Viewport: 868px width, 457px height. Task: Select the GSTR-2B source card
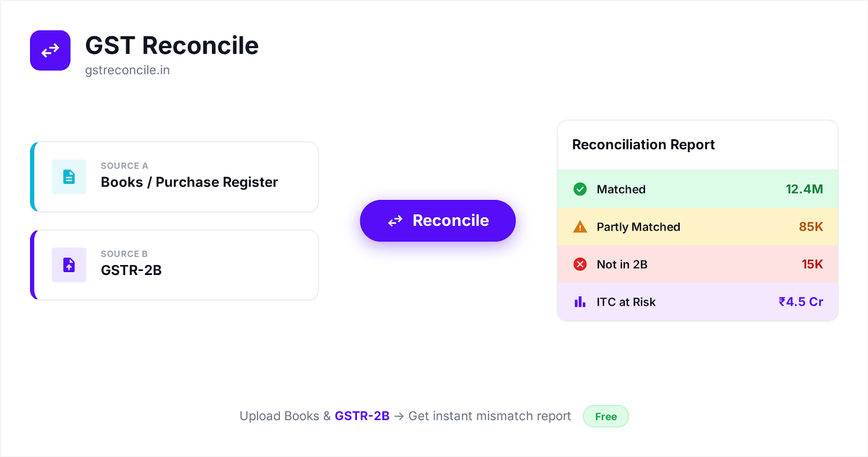pos(174,265)
